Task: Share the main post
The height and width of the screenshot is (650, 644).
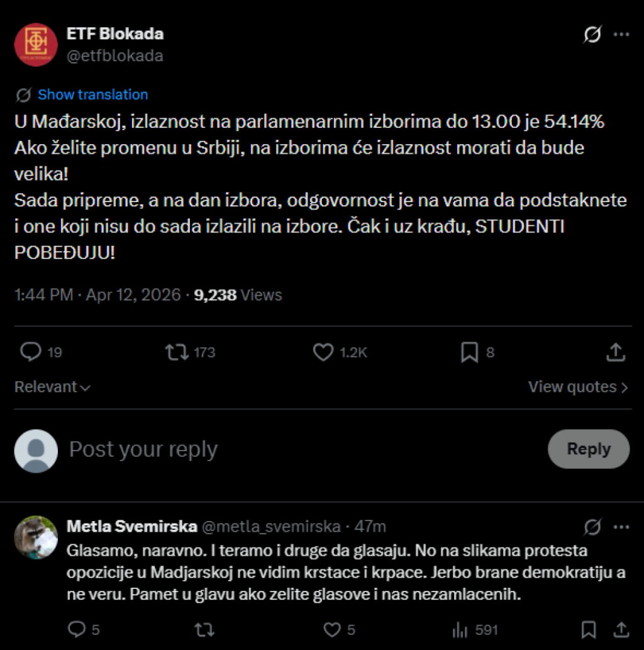Action: pos(615,352)
